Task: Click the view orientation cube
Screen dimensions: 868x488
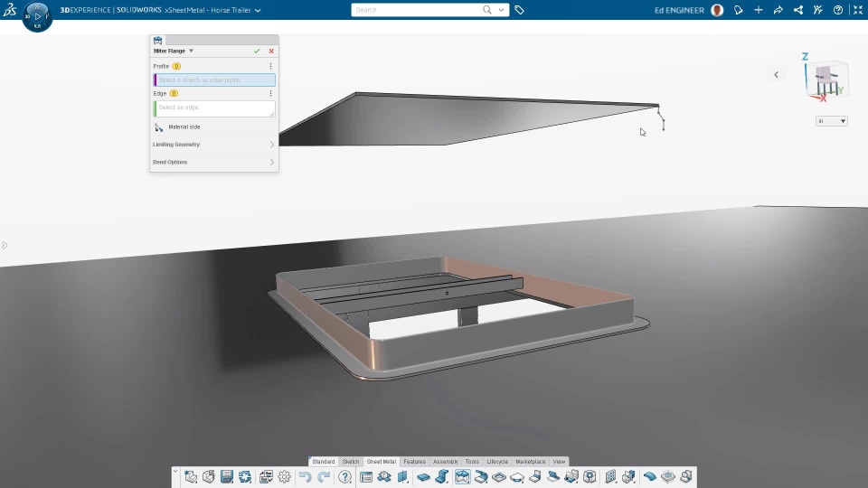Action: (827, 80)
